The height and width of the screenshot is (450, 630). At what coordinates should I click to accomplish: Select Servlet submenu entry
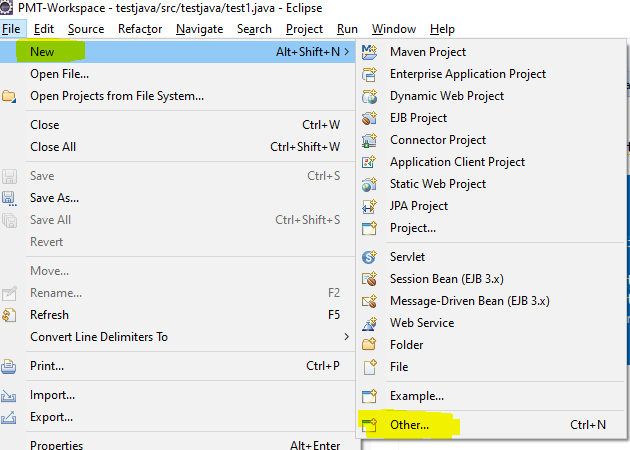(x=491, y=257)
